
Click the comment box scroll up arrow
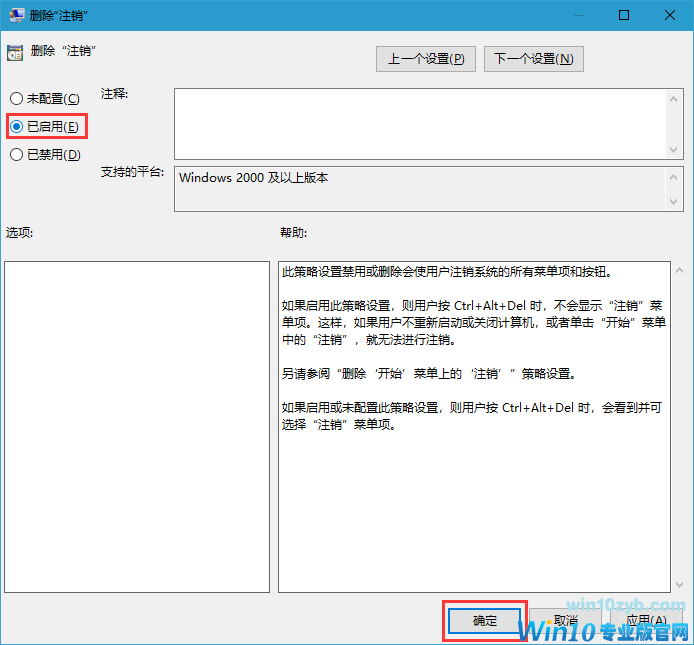click(x=673, y=99)
